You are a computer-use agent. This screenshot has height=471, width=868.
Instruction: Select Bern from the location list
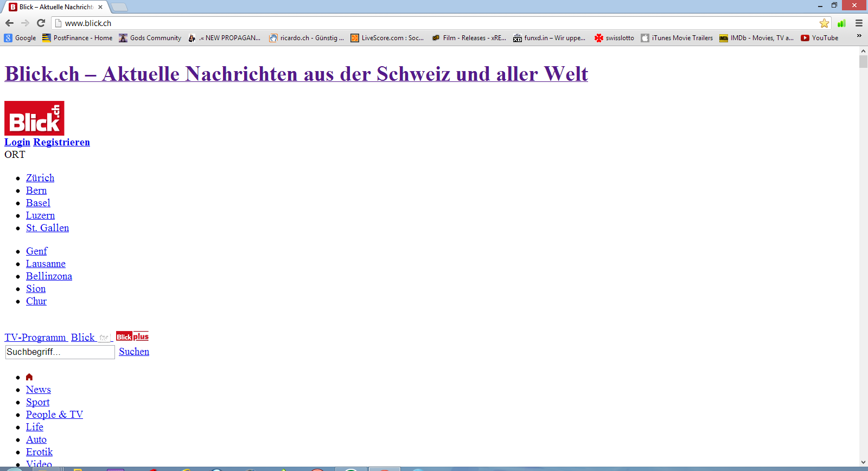(x=36, y=190)
